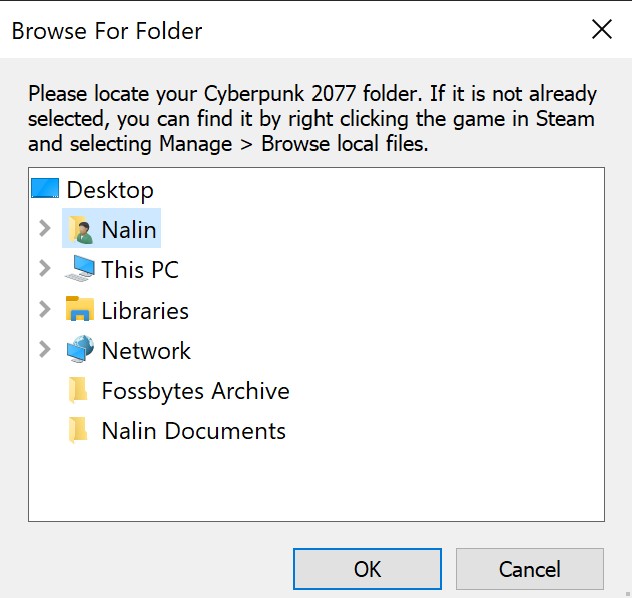This screenshot has height=598, width=632.
Task: Expand the This PC tree arrow
Action: pyautogui.click(x=44, y=269)
